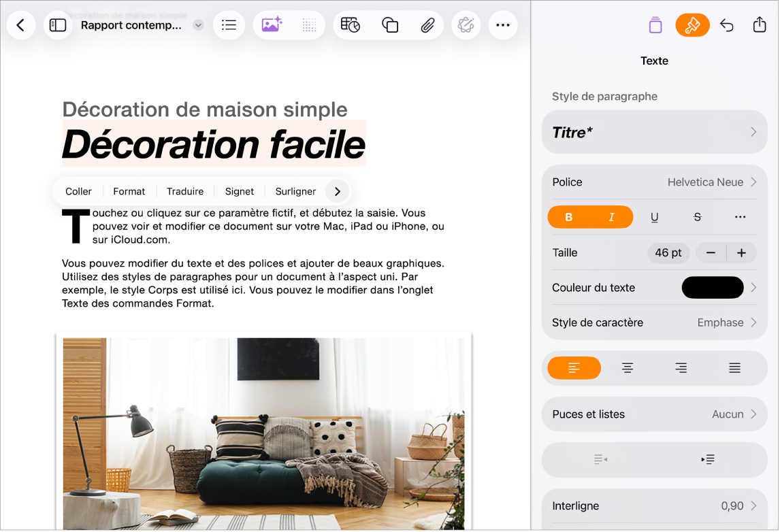
Task: Toggle underline formatting U
Action: [x=654, y=217]
